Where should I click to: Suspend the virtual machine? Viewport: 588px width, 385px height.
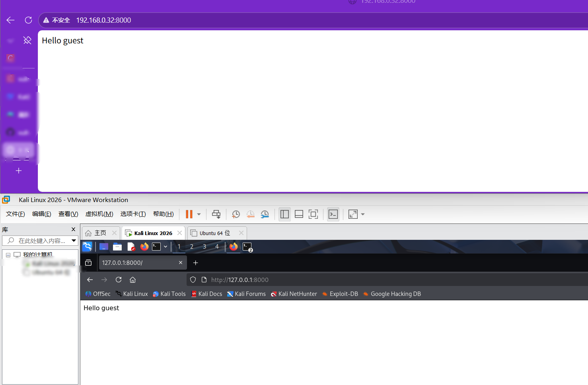click(x=189, y=214)
